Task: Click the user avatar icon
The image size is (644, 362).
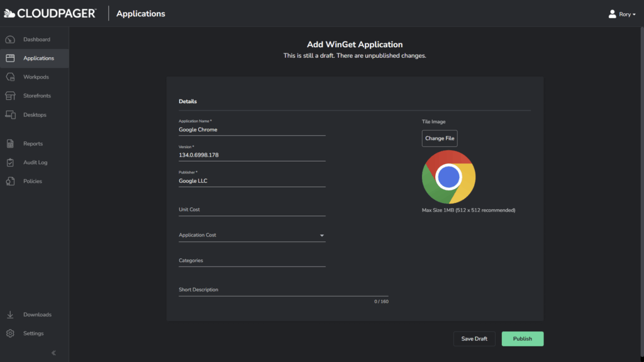Action: (x=612, y=14)
